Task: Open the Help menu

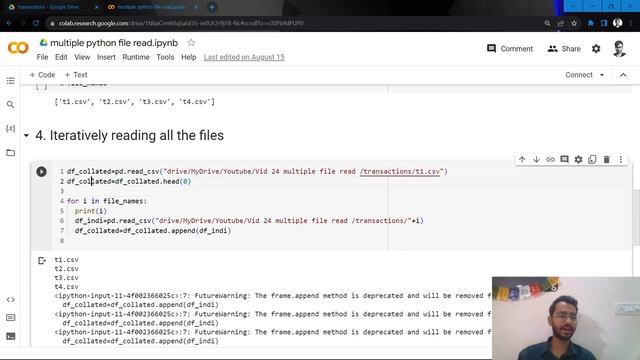Action: pyautogui.click(x=189, y=57)
